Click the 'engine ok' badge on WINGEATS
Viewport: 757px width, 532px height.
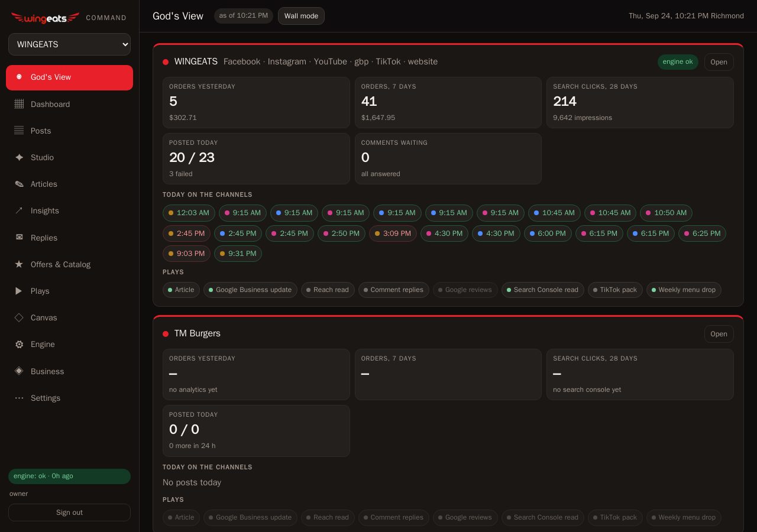(678, 62)
